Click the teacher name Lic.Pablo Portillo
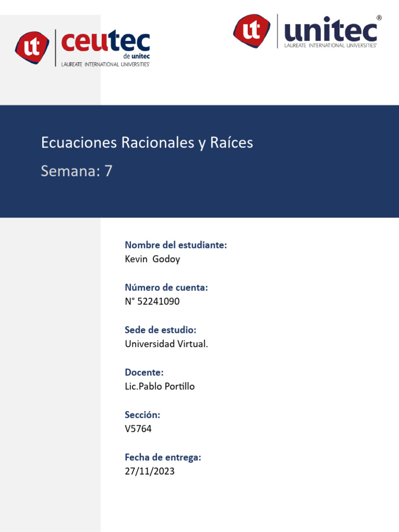399x532 pixels. pyautogui.click(x=160, y=386)
